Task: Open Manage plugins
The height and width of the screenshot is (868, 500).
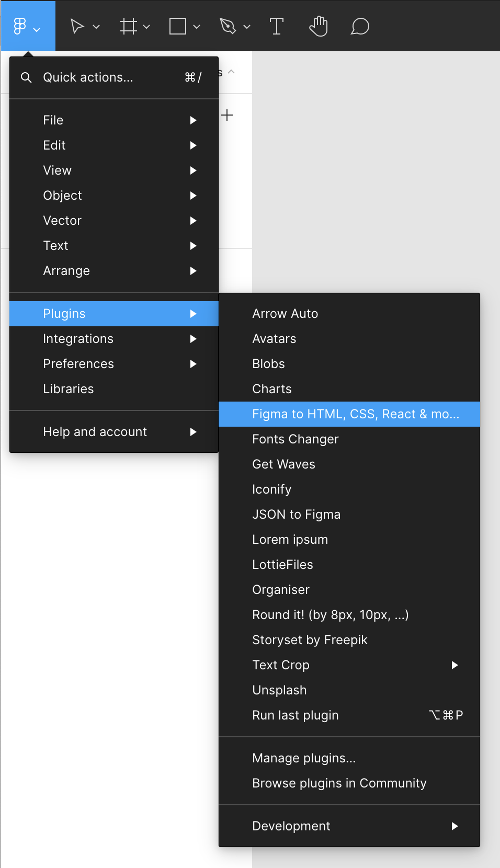Action: (x=304, y=758)
